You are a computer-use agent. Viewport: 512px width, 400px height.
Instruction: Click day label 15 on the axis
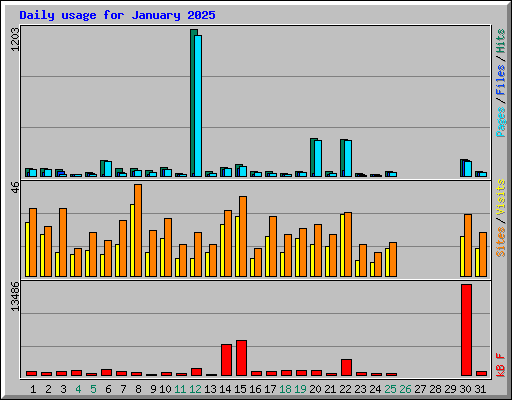point(240,389)
